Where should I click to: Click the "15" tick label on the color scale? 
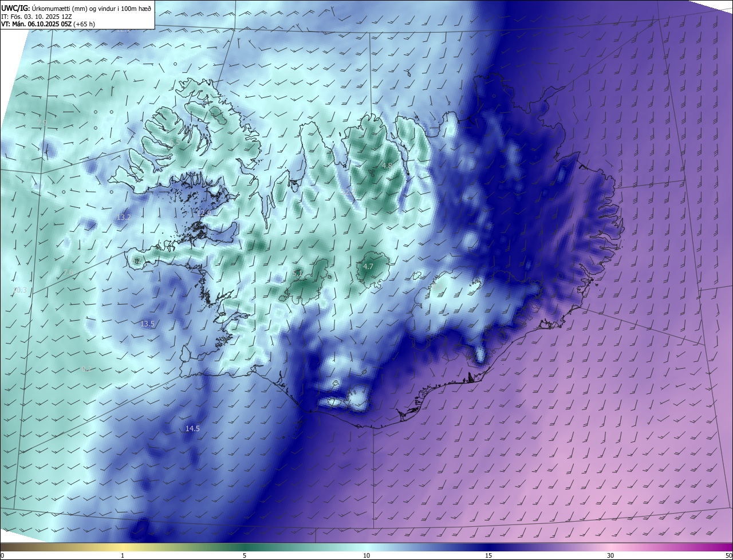pyautogui.click(x=488, y=555)
